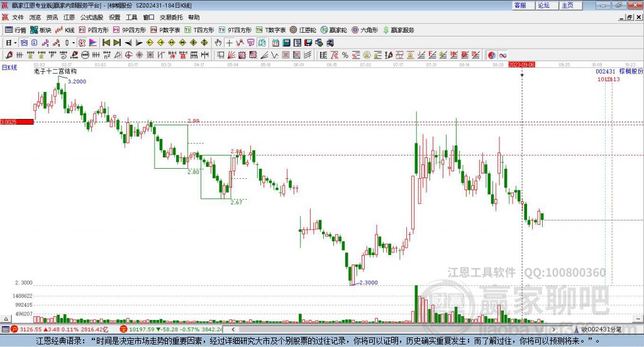The height and width of the screenshot is (347, 644).
Task: Click the black right arrow icon
Action: 139,43
